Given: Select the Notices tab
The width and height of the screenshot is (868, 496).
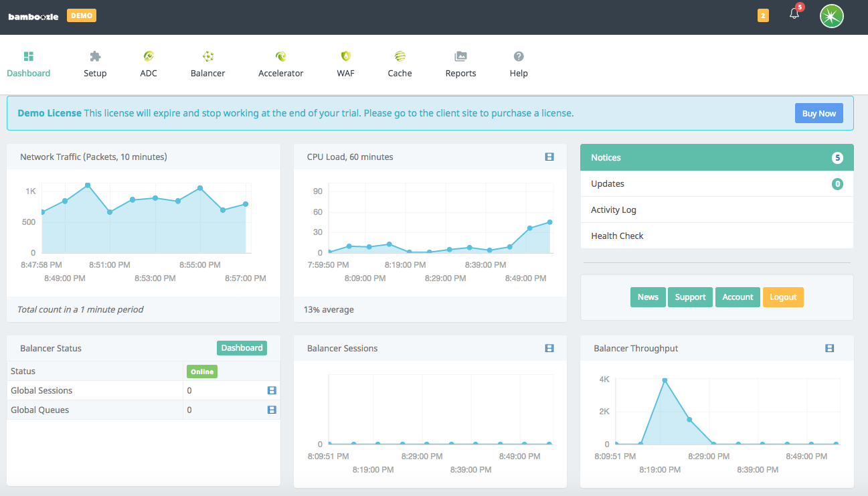Looking at the screenshot, I should (717, 157).
